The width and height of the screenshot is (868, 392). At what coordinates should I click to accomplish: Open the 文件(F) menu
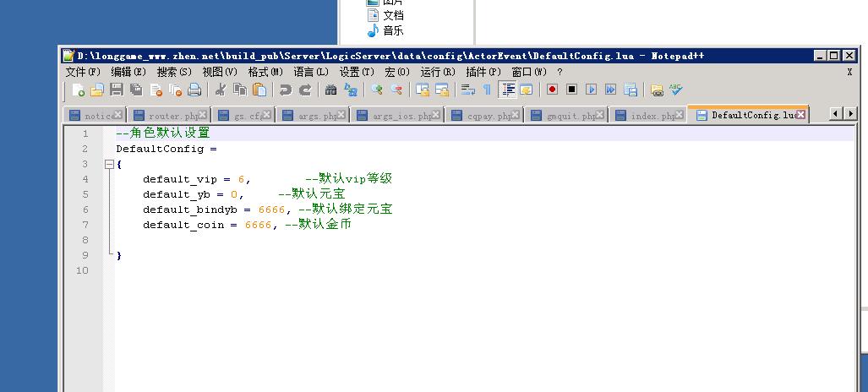pyautogui.click(x=83, y=72)
